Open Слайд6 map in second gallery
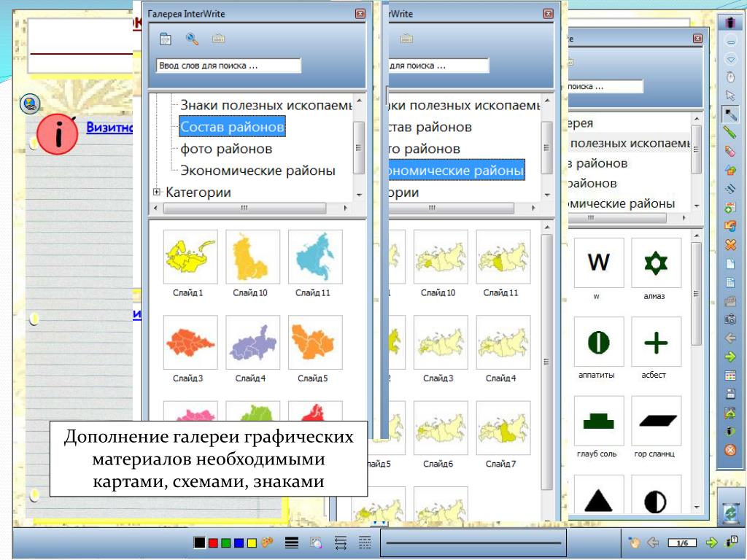 click(441, 428)
